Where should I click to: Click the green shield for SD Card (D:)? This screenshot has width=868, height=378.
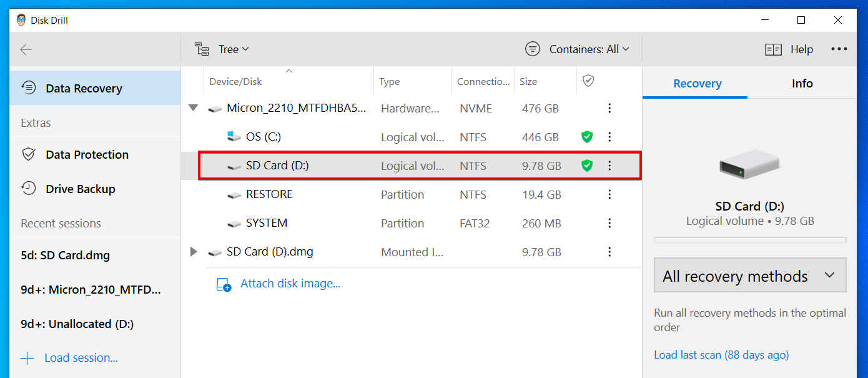click(586, 166)
